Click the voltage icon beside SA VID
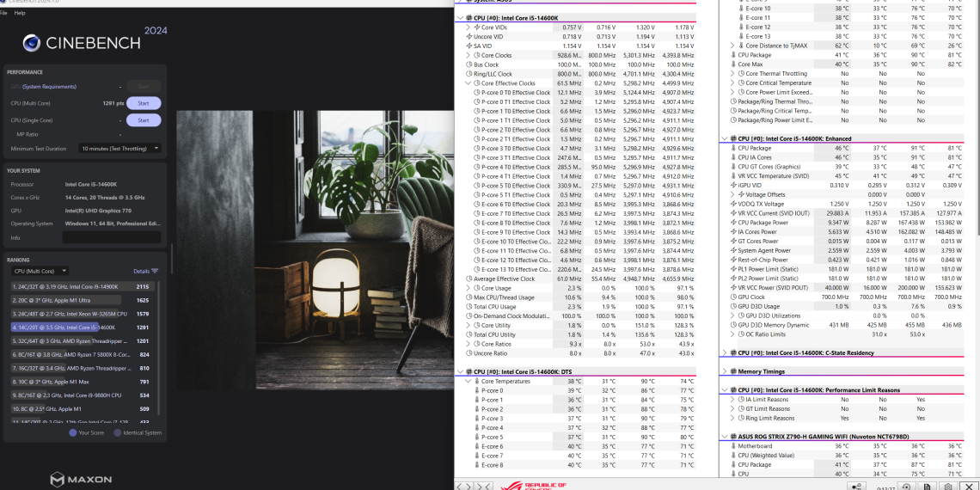 tap(469, 46)
